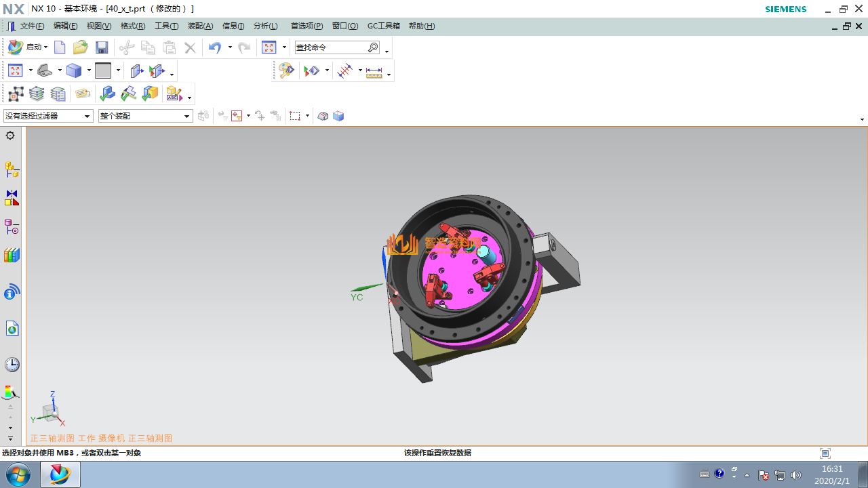
Task: Click the Open folder icon
Action: click(81, 47)
